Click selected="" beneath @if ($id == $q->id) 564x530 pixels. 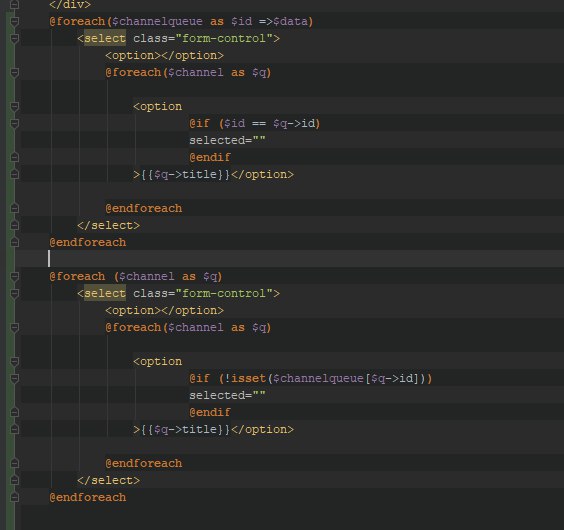[x=227, y=140]
